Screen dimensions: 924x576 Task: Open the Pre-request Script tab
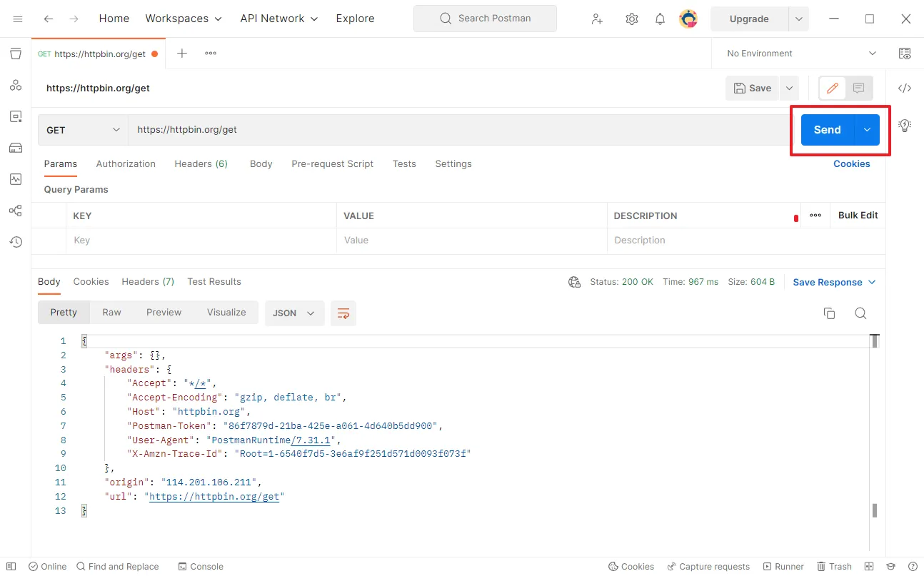pos(333,164)
